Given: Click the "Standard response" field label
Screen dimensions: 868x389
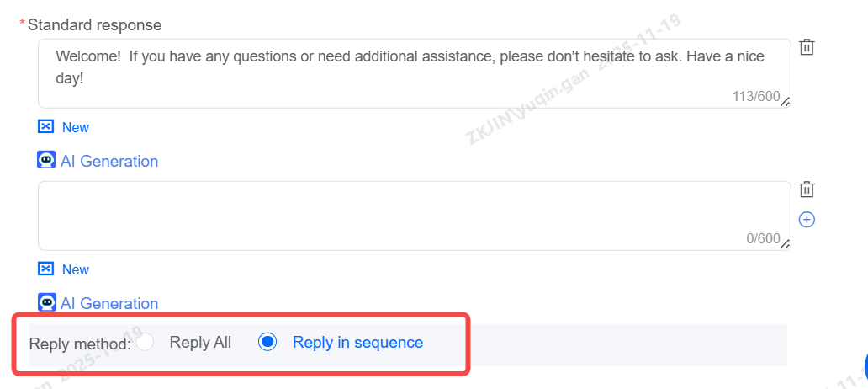Looking at the screenshot, I should pyautogui.click(x=94, y=25).
